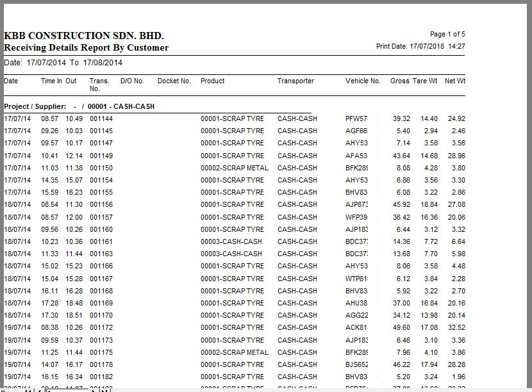Select transaction number 001145

click(x=101, y=131)
